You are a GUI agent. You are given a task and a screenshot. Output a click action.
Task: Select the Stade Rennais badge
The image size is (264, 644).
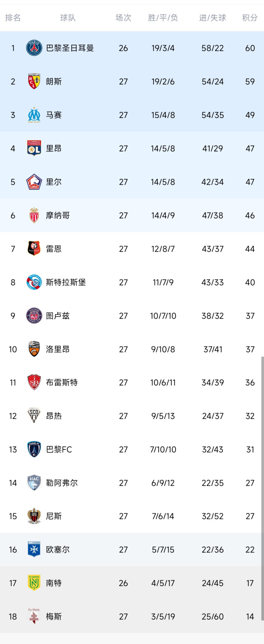pyautogui.click(x=34, y=249)
